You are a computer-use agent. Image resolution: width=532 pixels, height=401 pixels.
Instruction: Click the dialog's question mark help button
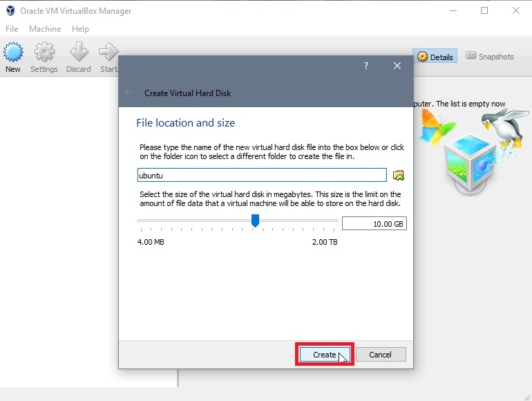[x=366, y=66]
